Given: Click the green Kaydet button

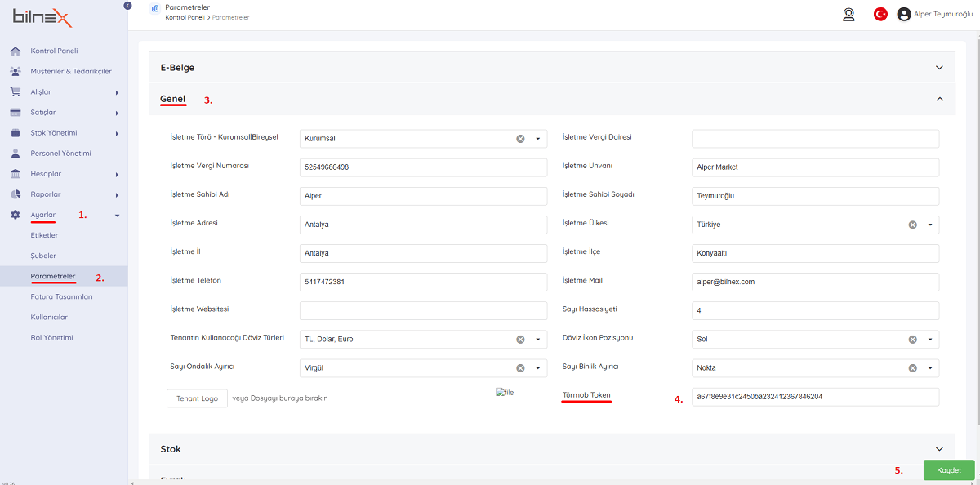Looking at the screenshot, I should (x=948, y=470).
